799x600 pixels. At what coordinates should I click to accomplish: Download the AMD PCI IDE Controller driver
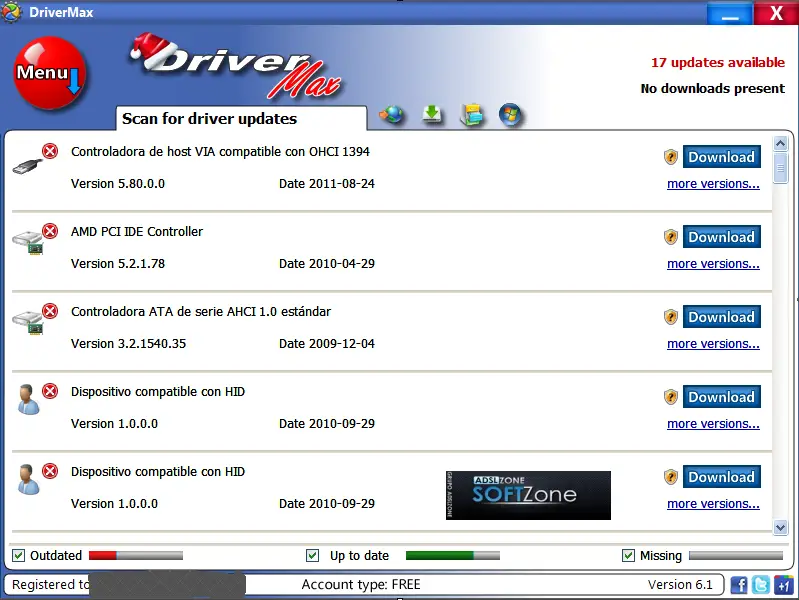722,237
